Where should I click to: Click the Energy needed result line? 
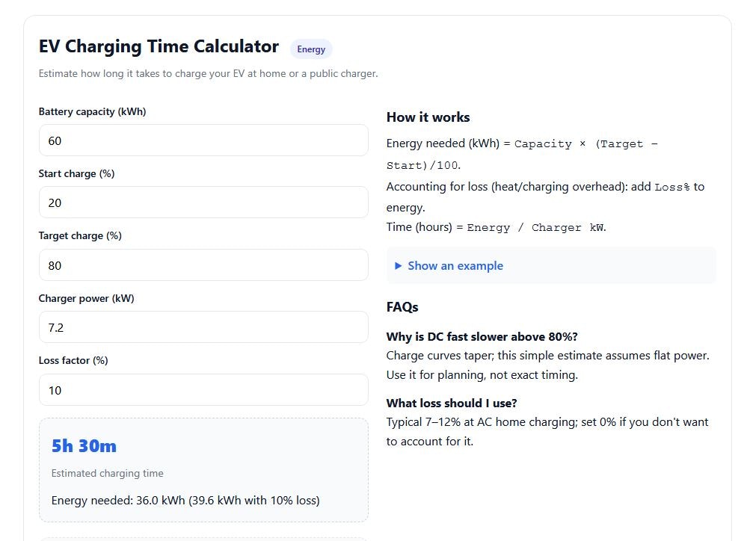(x=185, y=500)
